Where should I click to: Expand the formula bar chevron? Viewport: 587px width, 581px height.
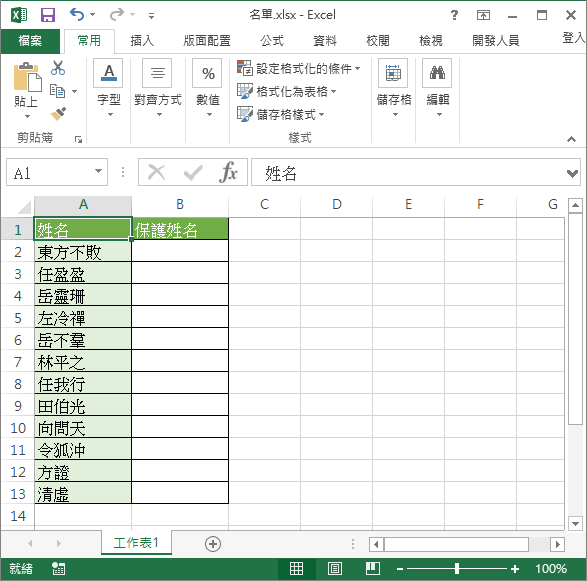coord(572,173)
